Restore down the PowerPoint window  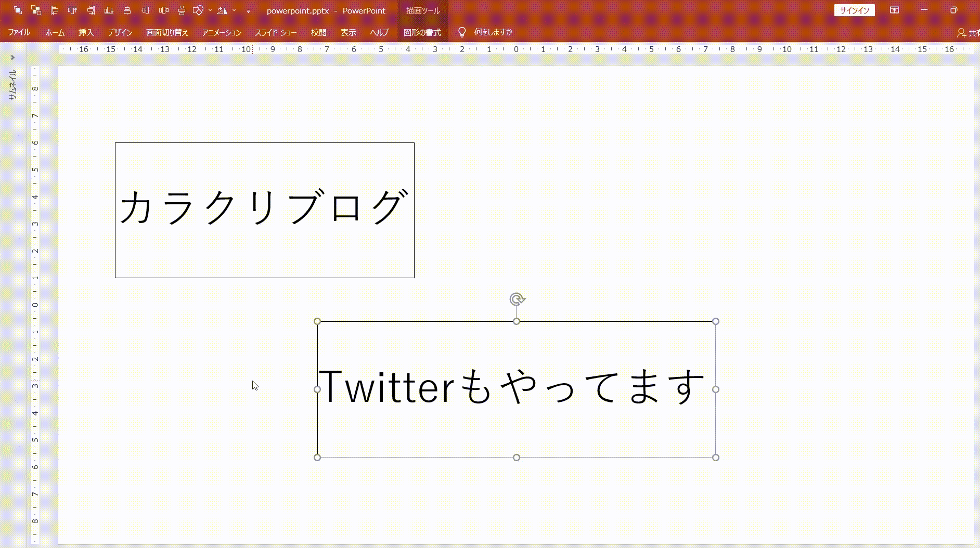(953, 10)
